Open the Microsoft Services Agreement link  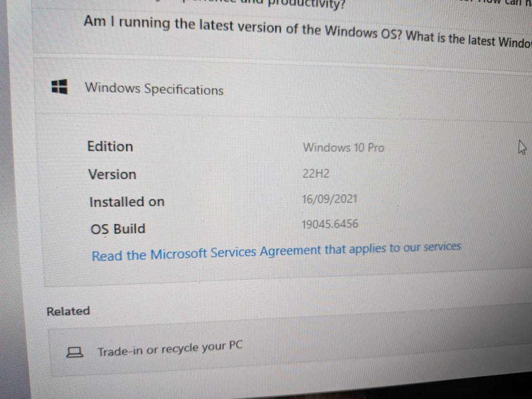coord(276,252)
